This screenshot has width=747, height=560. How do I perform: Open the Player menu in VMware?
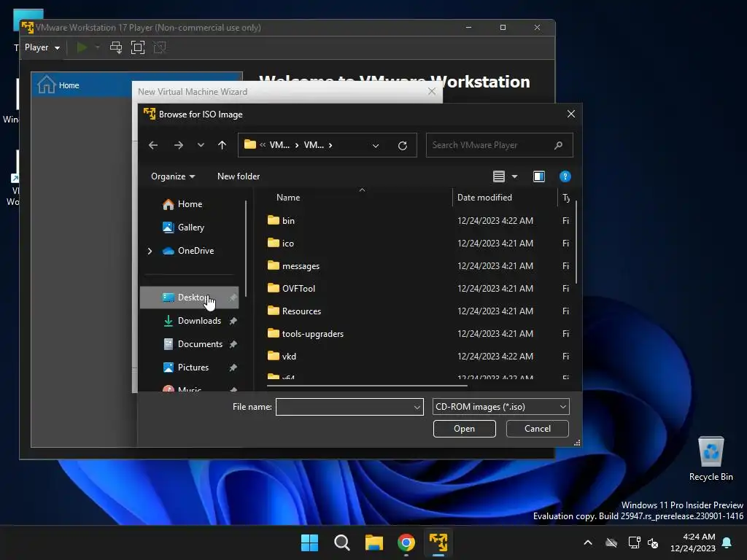[x=42, y=47]
